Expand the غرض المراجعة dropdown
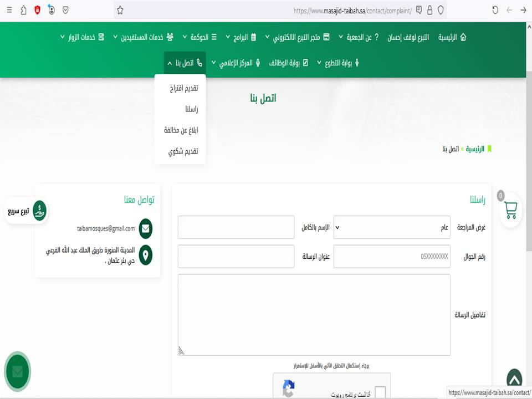 tap(392, 227)
